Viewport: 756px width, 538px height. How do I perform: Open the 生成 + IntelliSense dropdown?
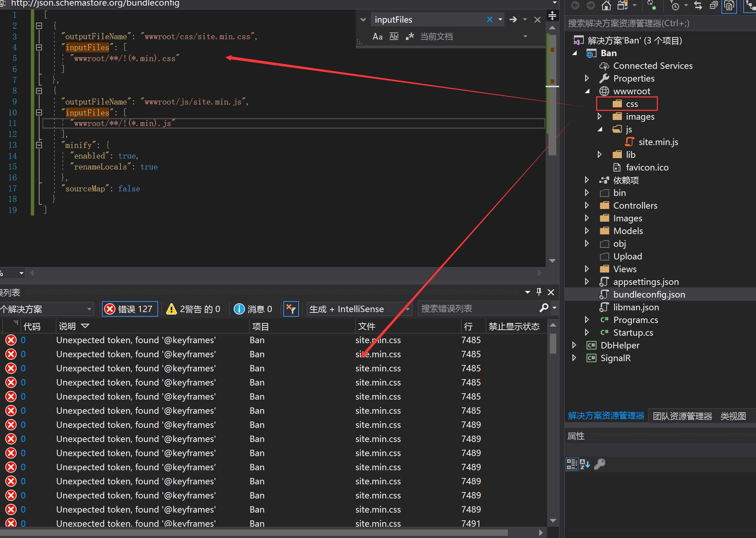[x=359, y=309]
